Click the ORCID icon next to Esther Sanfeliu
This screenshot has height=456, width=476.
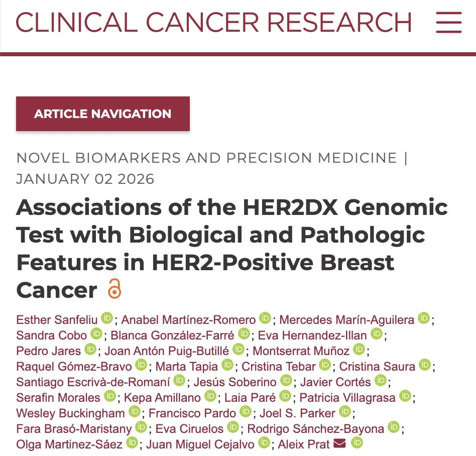[107, 318]
